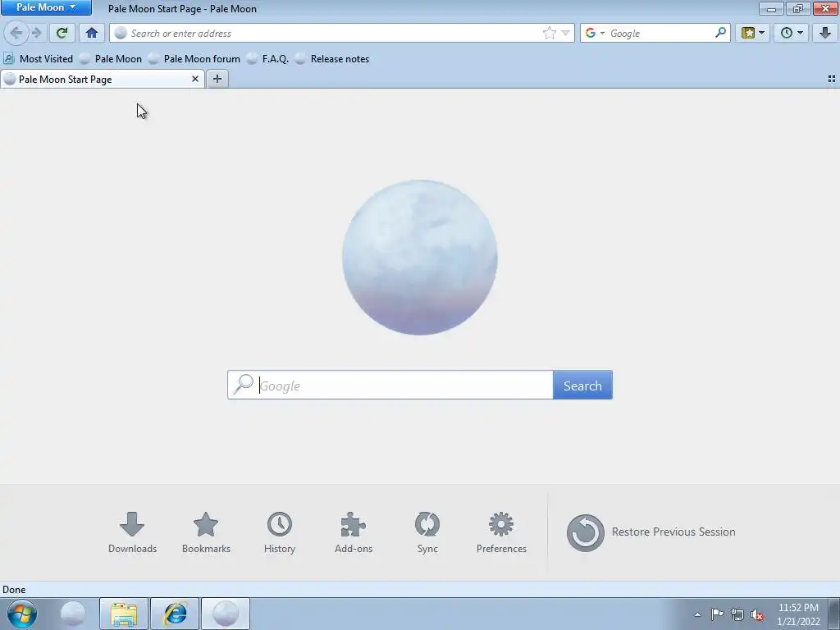
Task: Open Bookmarks from the start page
Action: 206,532
